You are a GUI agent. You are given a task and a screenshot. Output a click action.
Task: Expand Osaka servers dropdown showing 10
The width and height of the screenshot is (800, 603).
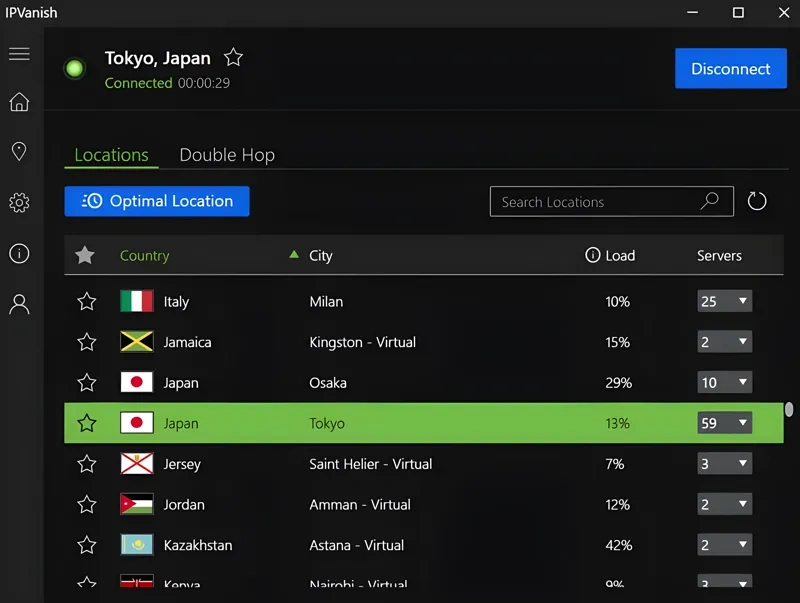(x=724, y=382)
